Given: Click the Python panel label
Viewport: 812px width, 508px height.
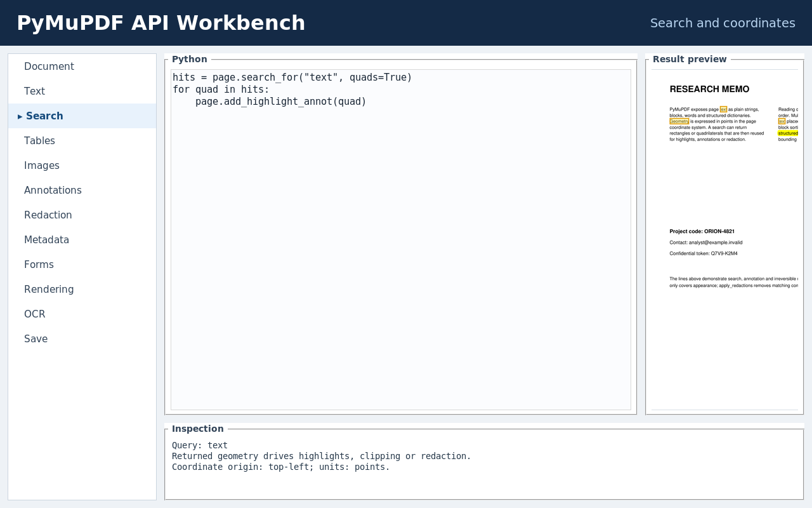Looking at the screenshot, I should (x=190, y=59).
